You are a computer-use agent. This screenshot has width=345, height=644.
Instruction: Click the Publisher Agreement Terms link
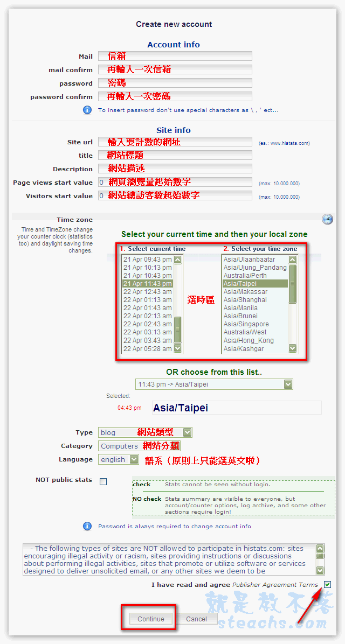pyautogui.click(x=275, y=585)
